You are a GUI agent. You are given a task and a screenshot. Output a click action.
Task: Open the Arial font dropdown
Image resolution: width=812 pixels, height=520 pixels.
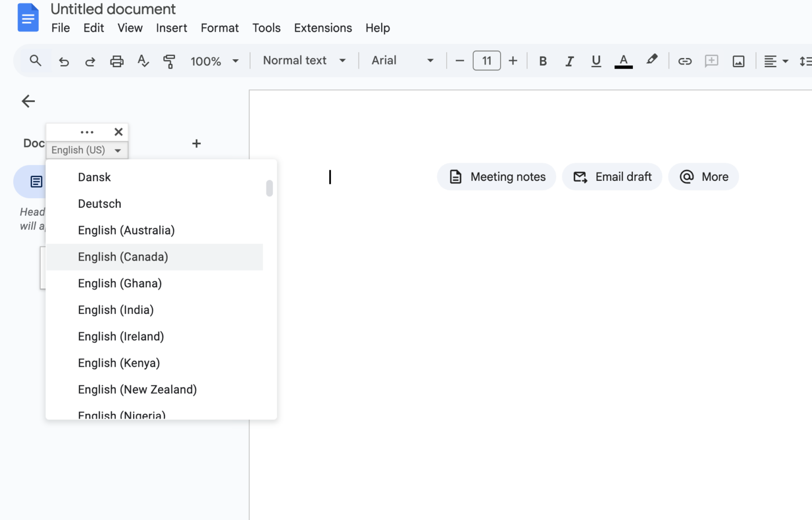(402, 60)
